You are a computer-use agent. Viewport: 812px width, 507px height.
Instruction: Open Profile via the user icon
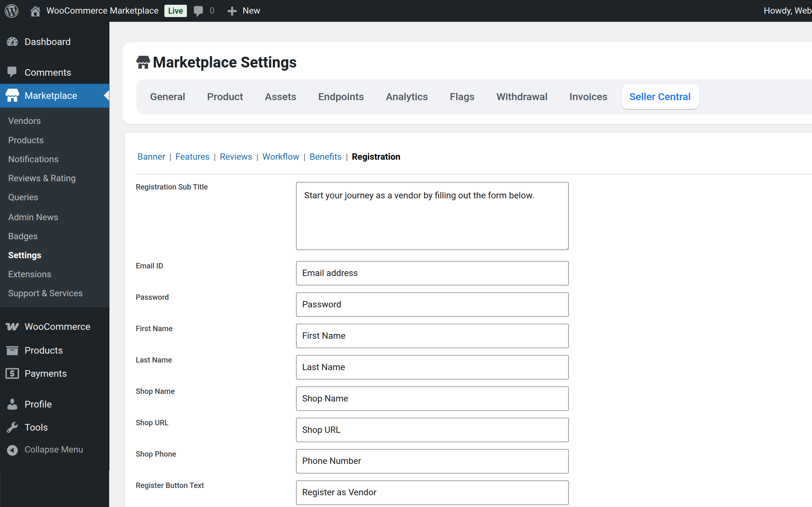coord(12,404)
